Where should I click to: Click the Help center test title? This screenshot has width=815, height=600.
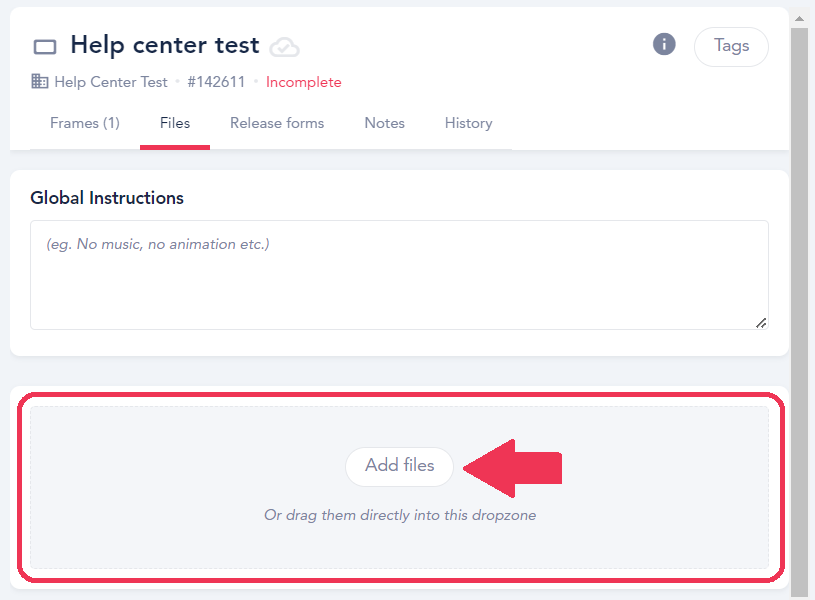pos(165,45)
